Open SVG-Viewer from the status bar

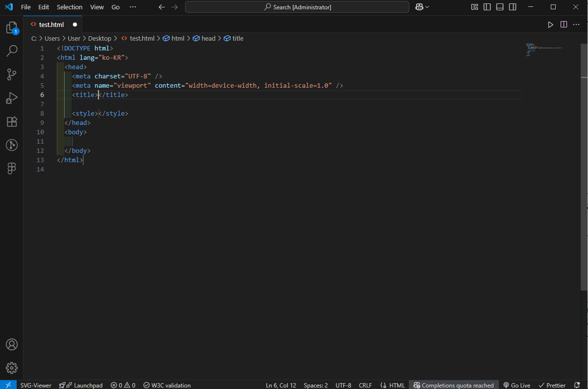pyautogui.click(x=36, y=385)
